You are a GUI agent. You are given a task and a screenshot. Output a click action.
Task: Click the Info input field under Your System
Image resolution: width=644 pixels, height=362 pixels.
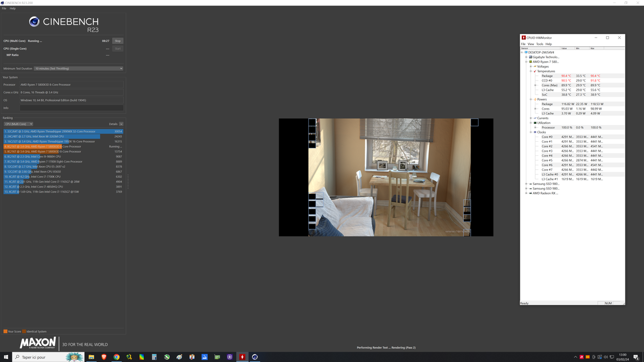tap(70, 108)
